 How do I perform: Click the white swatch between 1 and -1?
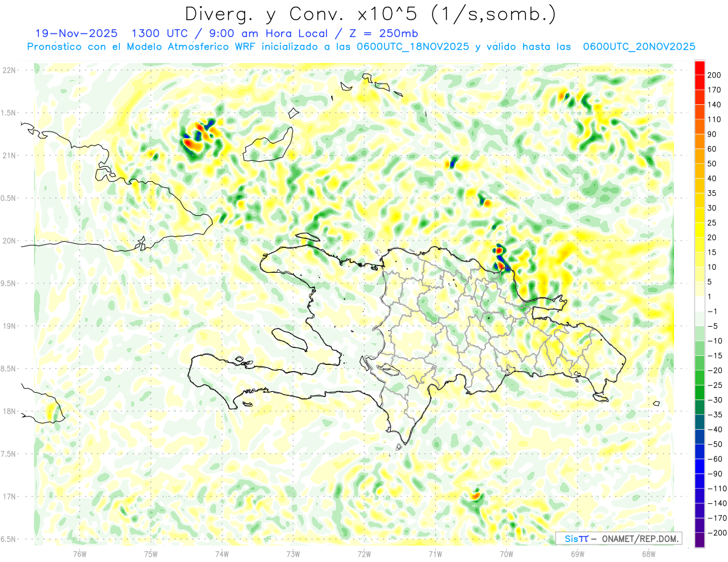click(x=699, y=304)
